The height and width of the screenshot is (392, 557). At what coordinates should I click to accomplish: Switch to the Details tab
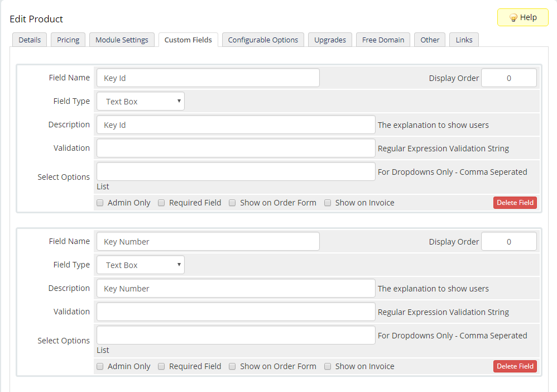(30, 40)
